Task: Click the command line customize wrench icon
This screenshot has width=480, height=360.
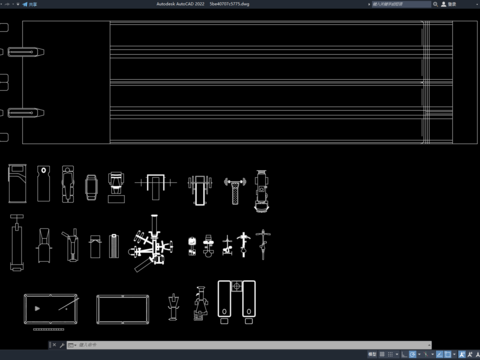Action: (62, 345)
